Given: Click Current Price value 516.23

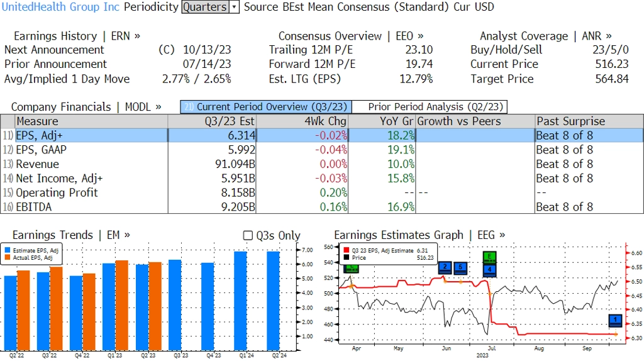Looking at the screenshot, I should (612, 64).
